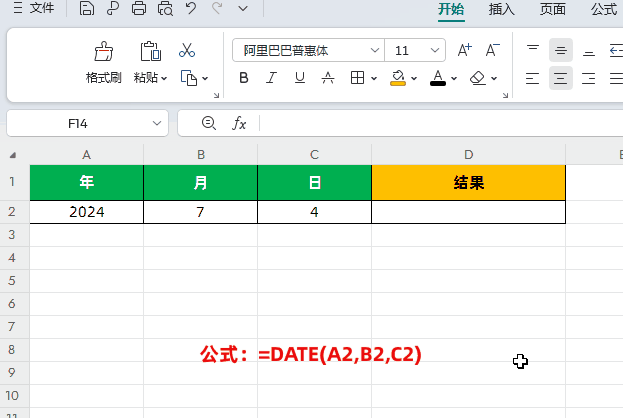Toggle Underline formatting

pos(298,78)
